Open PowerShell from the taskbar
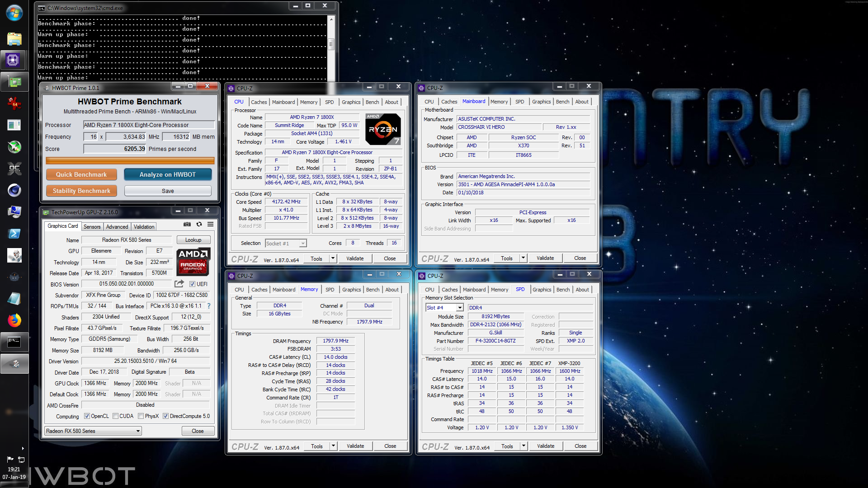The width and height of the screenshot is (868, 488). coord(14,234)
